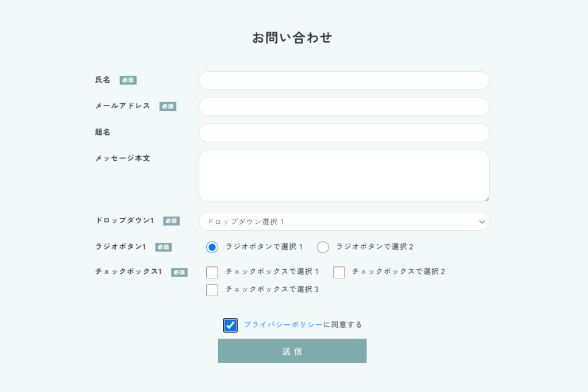Click the 必須 badge beside チェックボックス1
Image resolution: width=588 pixels, height=392 pixels.
tap(179, 272)
